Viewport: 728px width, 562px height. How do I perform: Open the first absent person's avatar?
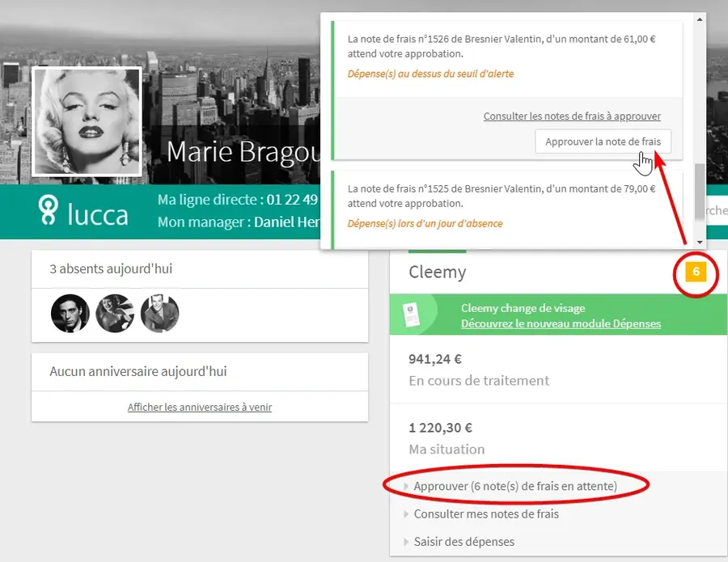pos(70,313)
